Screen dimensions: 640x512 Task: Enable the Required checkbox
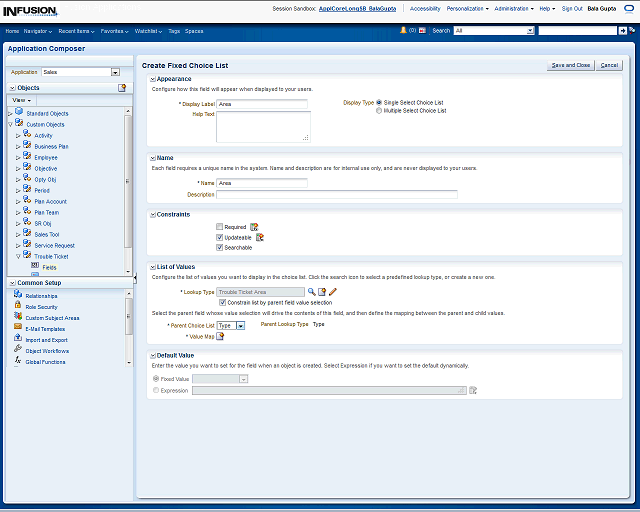tap(220, 227)
